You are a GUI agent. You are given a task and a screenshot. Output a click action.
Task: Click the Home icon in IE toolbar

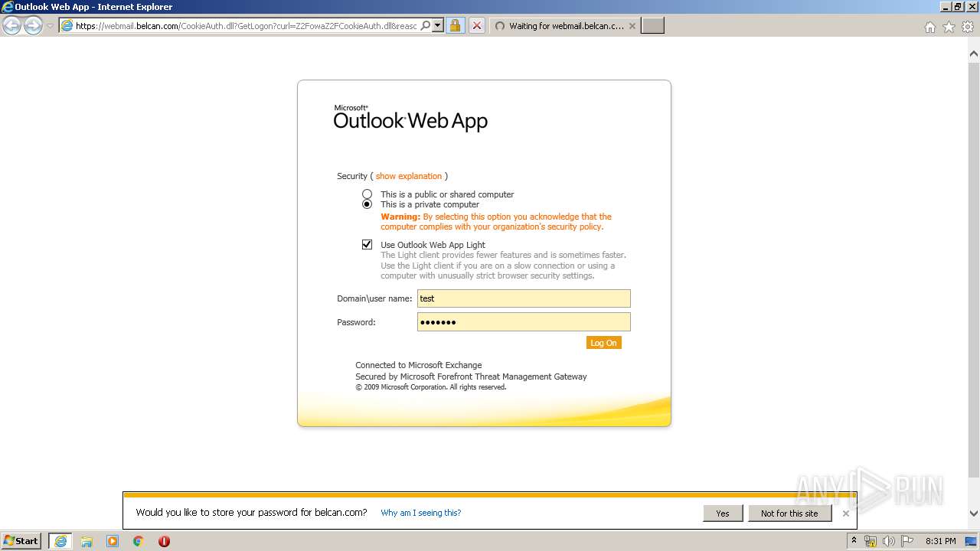point(930,27)
